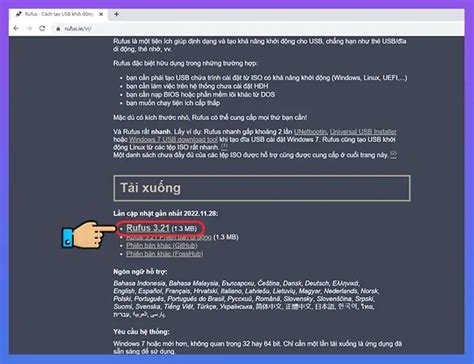Open the UNetbootin link
Viewport: 474px width, 364px height.
click(x=310, y=132)
